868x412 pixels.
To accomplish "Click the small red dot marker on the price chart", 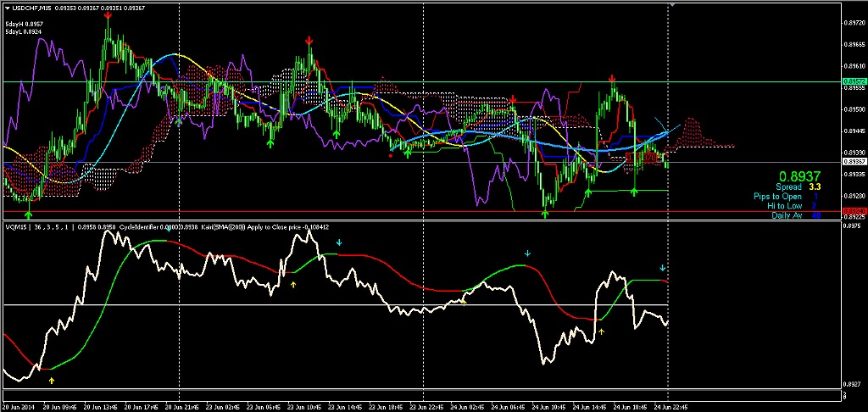I will 390,155.
